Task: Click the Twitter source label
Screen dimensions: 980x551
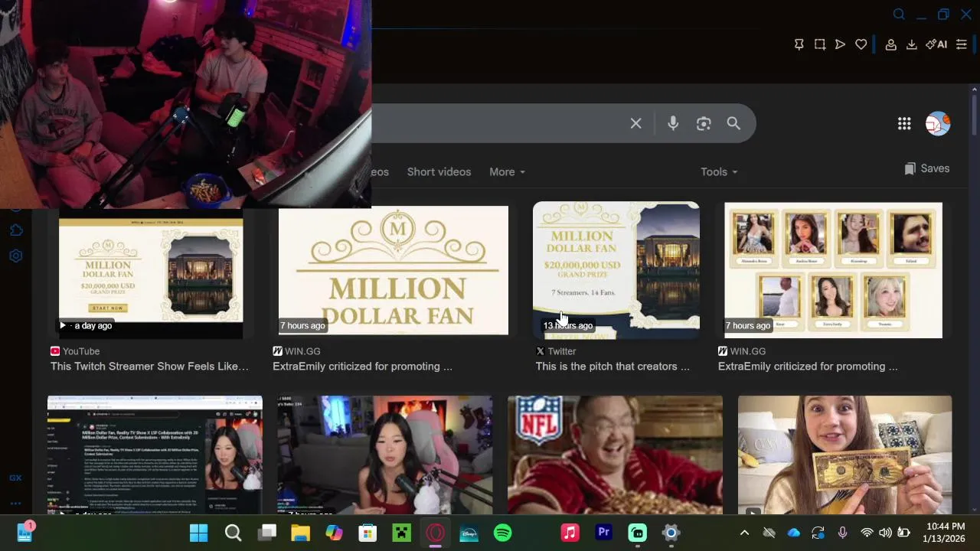Action: click(555, 351)
